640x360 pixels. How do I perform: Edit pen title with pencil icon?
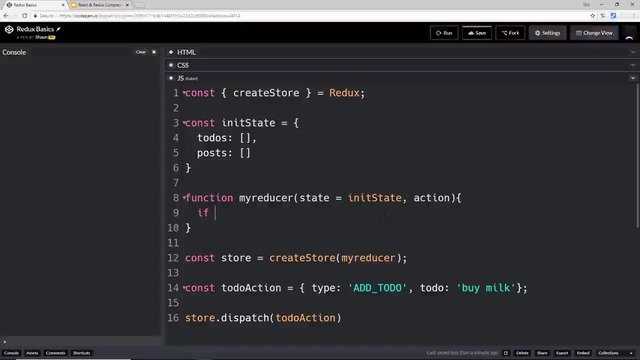tap(58, 29)
